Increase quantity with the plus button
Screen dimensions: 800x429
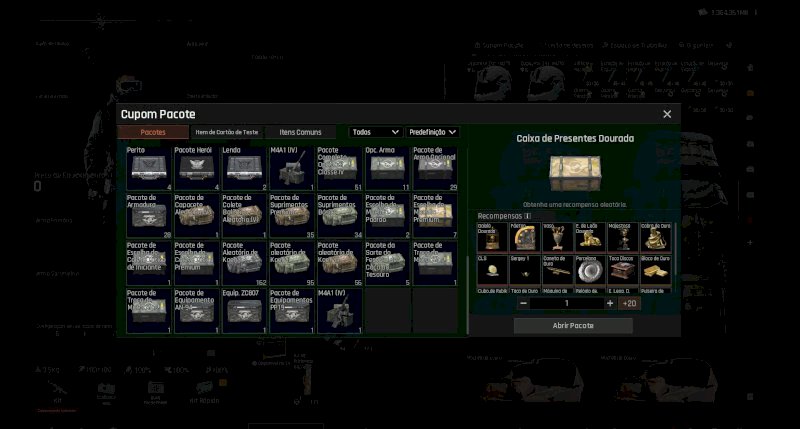(608, 303)
